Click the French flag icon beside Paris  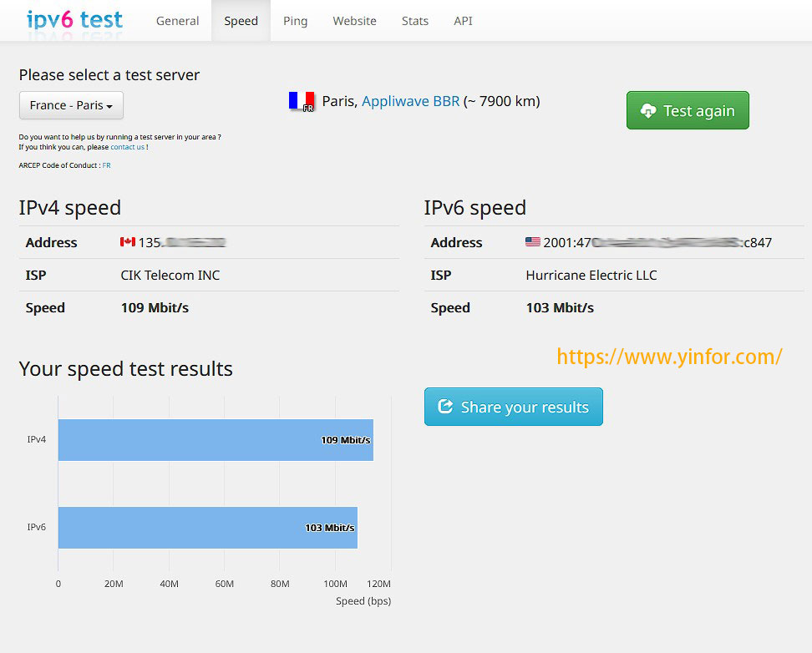pyautogui.click(x=301, y=100)
